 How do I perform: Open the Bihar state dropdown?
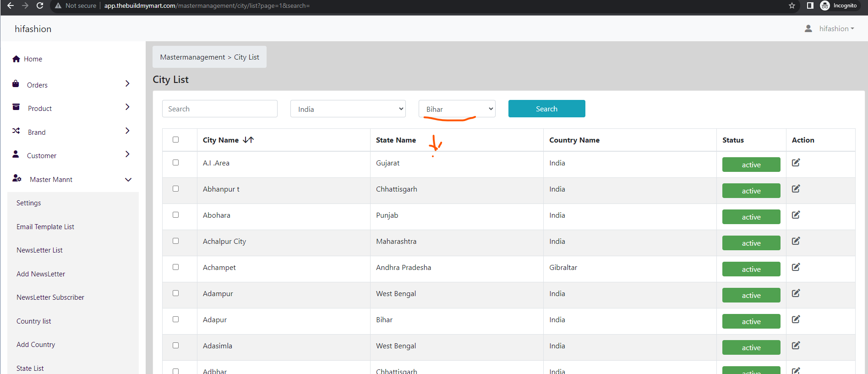457,109
